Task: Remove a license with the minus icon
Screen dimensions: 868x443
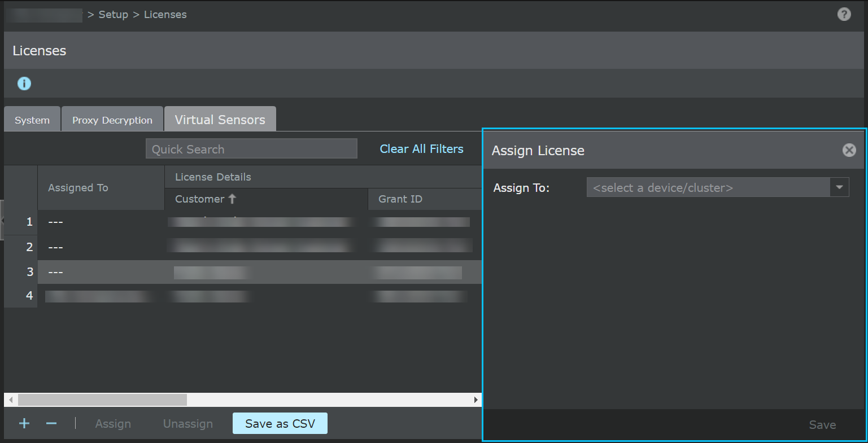Action: click(51, 423)
